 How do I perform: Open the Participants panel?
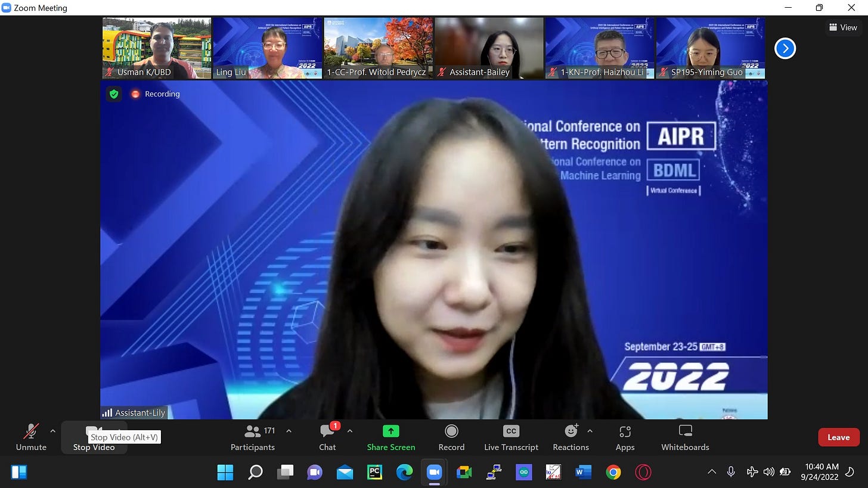pyautogui.click(x=253, y=437)
